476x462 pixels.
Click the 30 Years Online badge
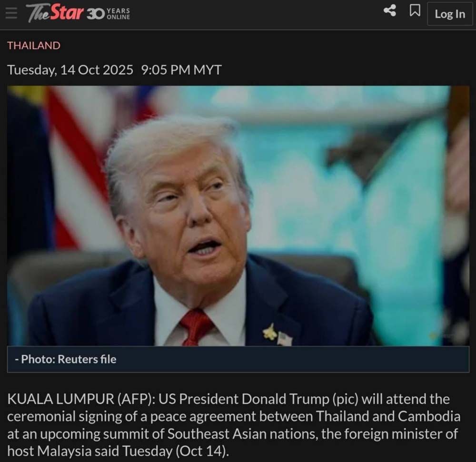coord(109,14)
